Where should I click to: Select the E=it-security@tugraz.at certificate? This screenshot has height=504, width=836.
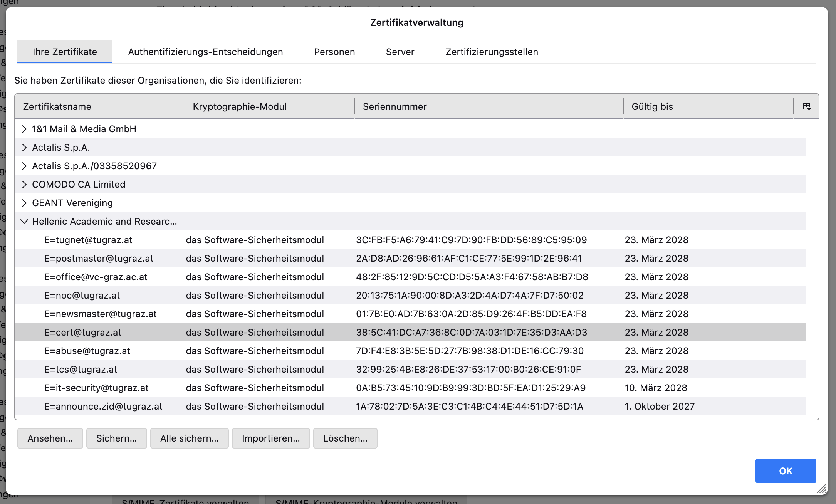point(96,388)
